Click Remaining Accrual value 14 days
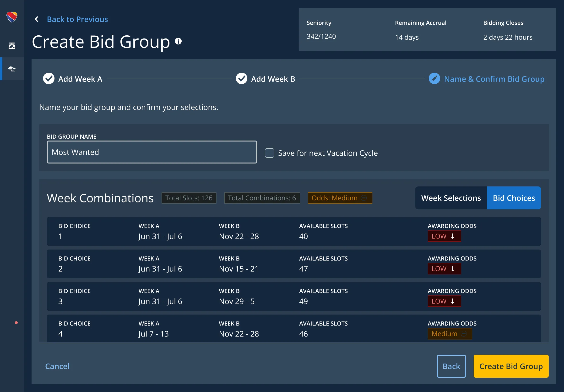The height and width of the screenshot is (392, 564). [407, 37]
